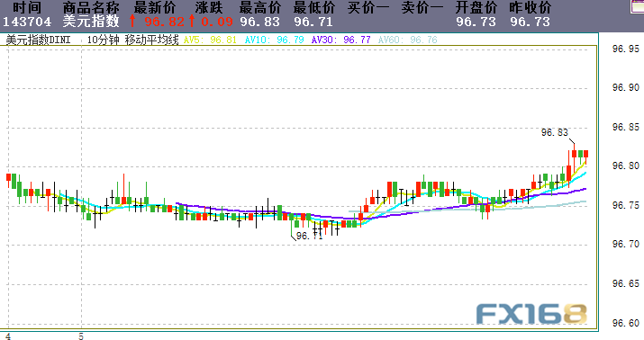
Task: Click the 96.80 price axis label
Action: coord(626,166)
